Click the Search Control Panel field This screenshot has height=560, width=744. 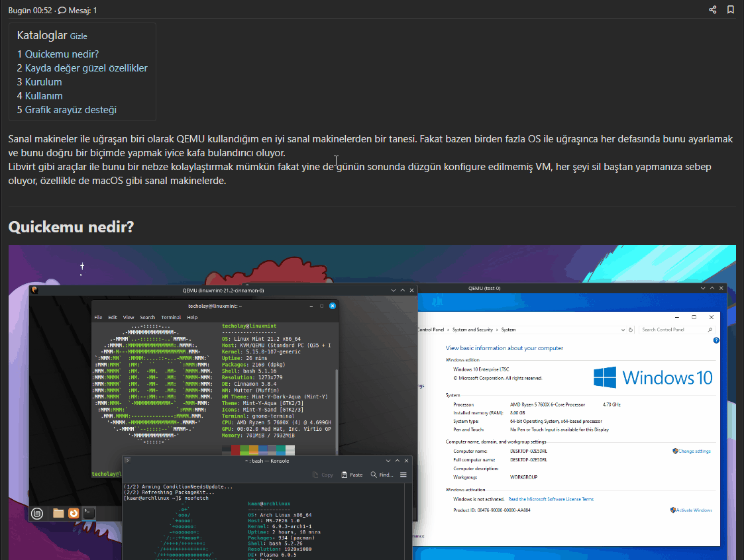point(677,330)
